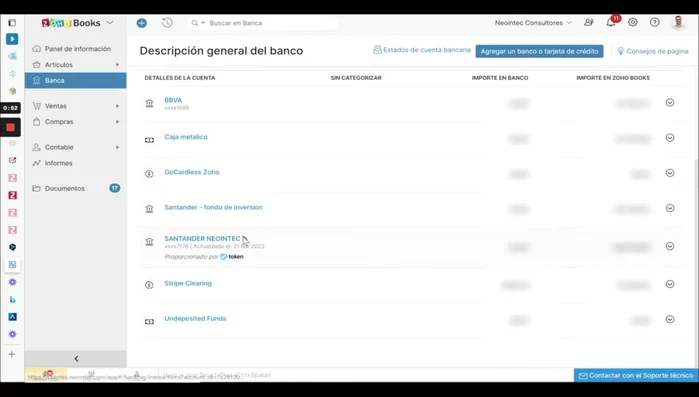Expand SANTANDER NEOINTEC row options chevron
The height and width of the screenshot is (397, 699).
pyautogui.click(x=670, y=246)
